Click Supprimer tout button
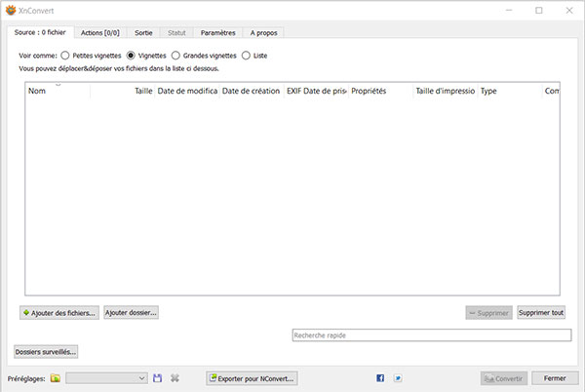This screenshot has width=585, height=392. [541, 313]
